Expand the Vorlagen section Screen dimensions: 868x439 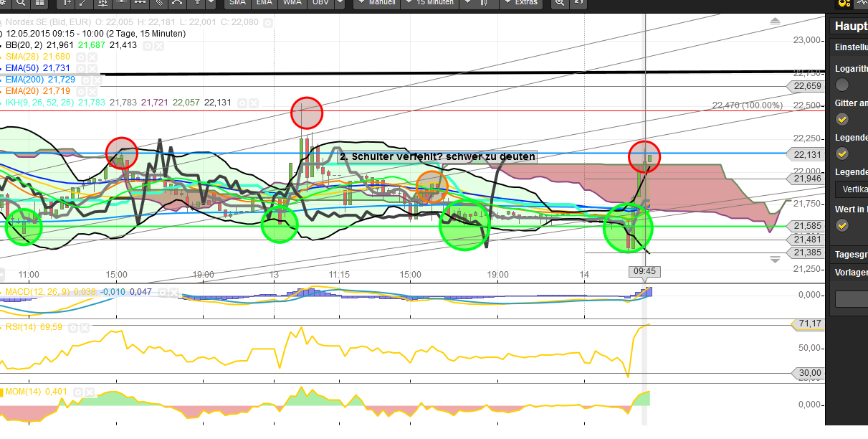pyautogui.click(x=849, y=273)
